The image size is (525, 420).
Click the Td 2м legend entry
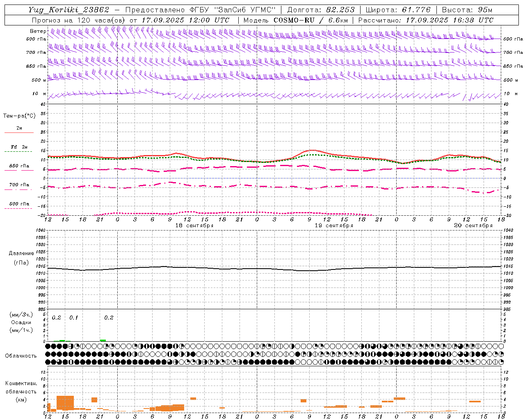19,147
